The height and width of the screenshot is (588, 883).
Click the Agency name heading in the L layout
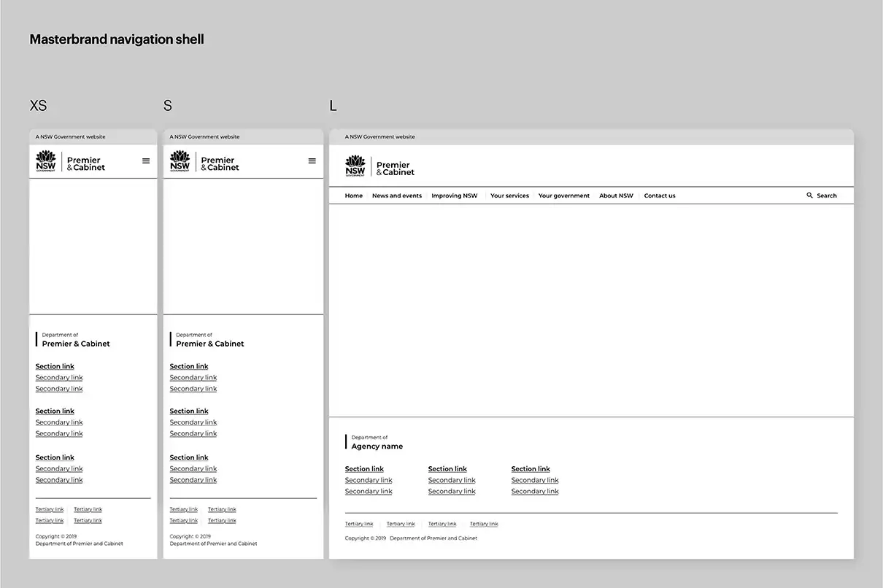(x=375, y=446)
